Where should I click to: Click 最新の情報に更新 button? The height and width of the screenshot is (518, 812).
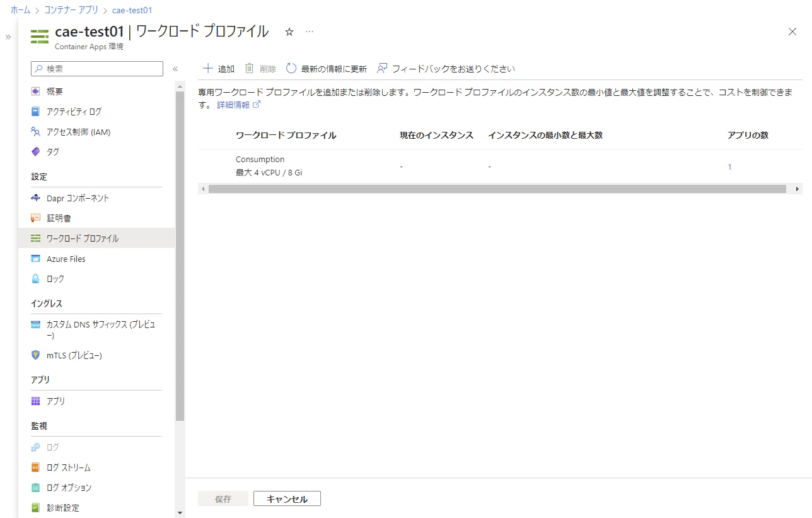[326, 69]
